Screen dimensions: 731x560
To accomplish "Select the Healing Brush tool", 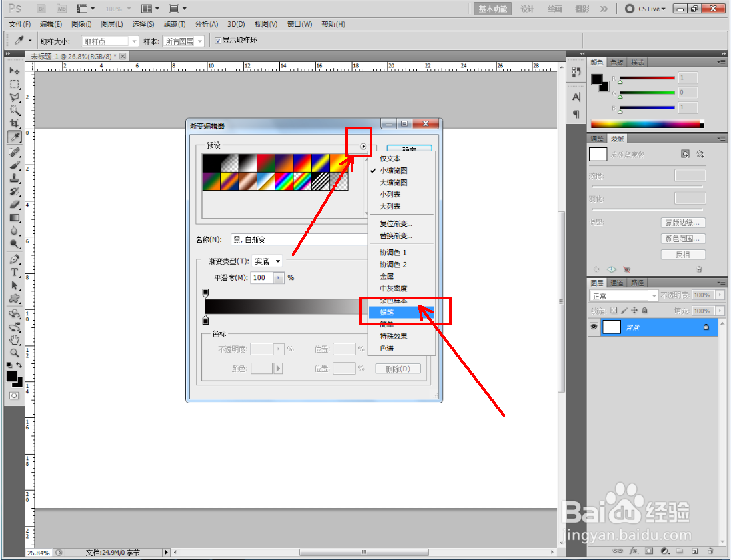I will [x=15, y=152].
